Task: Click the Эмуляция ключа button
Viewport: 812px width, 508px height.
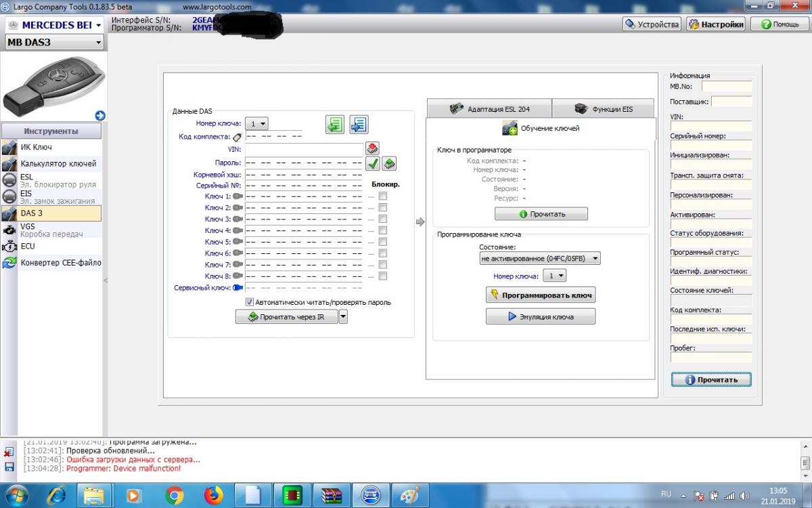Action: (541, 316)
